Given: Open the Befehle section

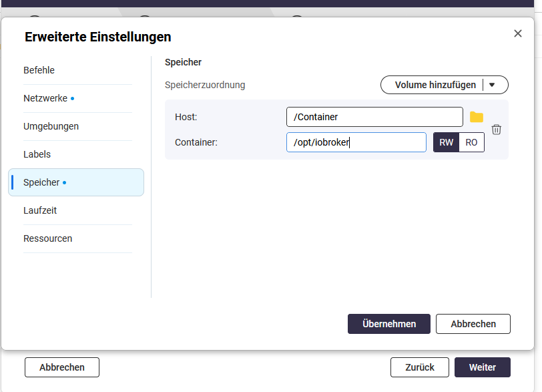Looking at the screenshot, I should coord(39,70).
